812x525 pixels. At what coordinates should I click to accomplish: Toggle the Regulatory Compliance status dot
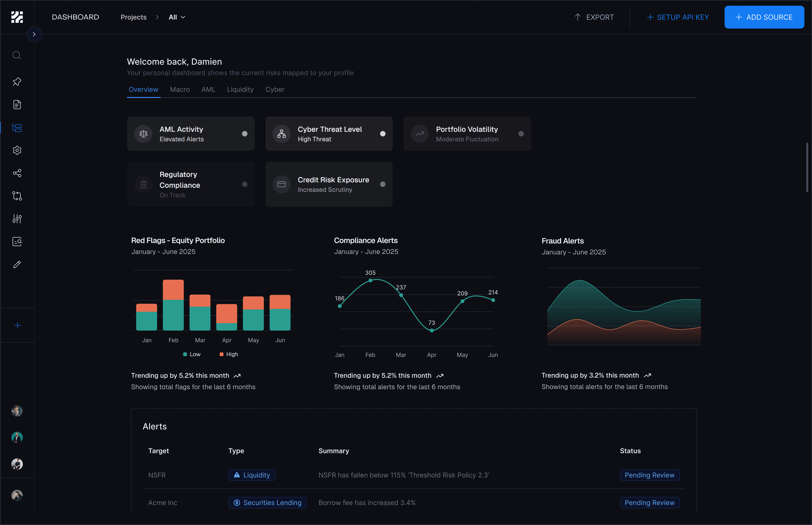click(x=245, y=184)
